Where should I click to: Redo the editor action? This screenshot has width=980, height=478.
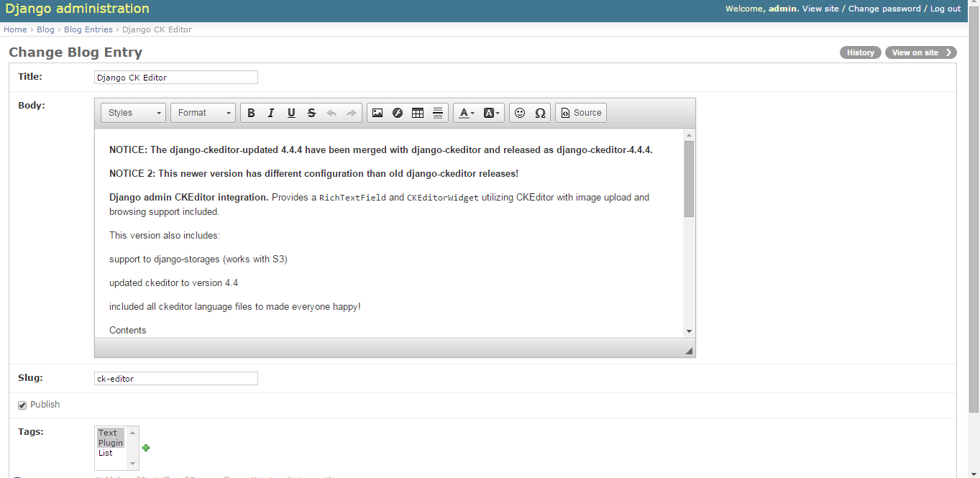click(x=352, y=113)
